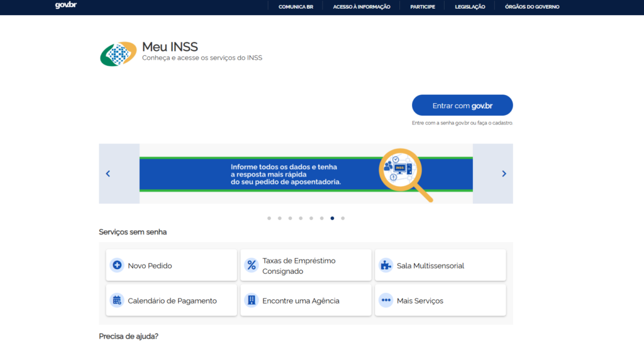Open the Encontre uma Agência card
Screen dimensions: 644x345
pos(306,300)
